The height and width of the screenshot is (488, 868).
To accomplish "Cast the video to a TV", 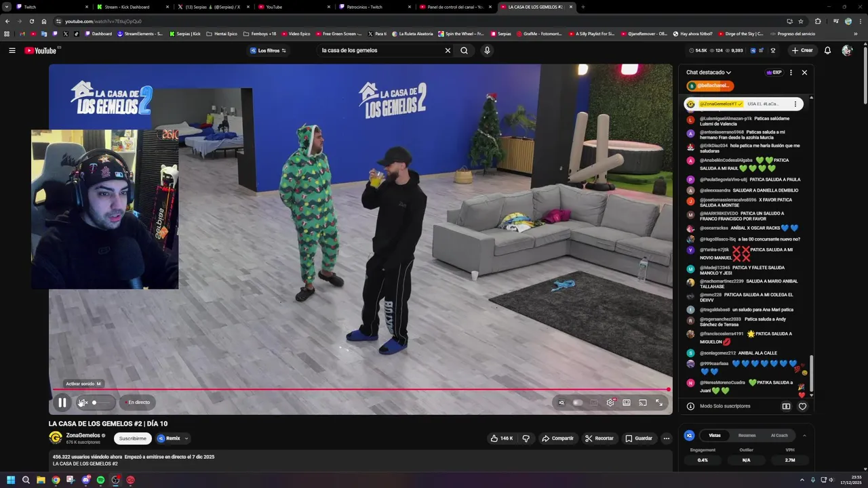I will [643, 403].
